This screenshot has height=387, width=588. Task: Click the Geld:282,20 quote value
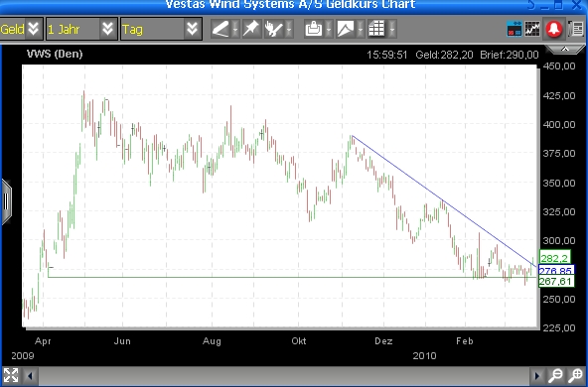pyautogui.click(x=444, y=55)
